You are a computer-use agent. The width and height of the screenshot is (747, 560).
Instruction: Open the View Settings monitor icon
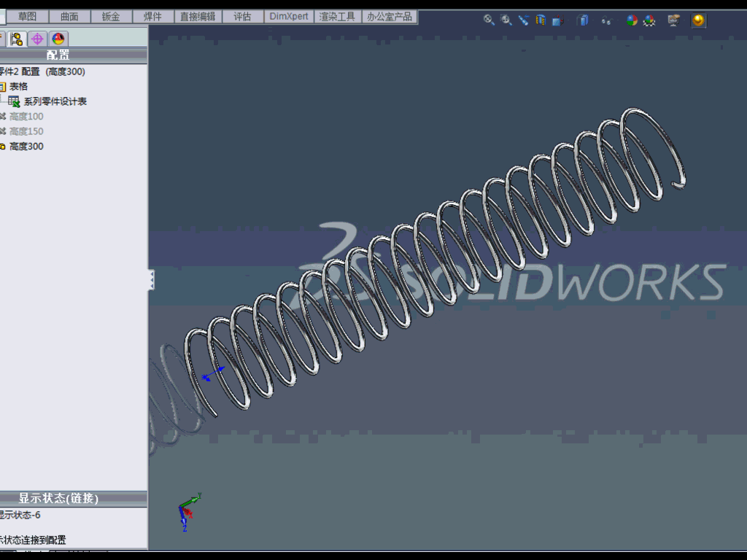pos(673,20)
